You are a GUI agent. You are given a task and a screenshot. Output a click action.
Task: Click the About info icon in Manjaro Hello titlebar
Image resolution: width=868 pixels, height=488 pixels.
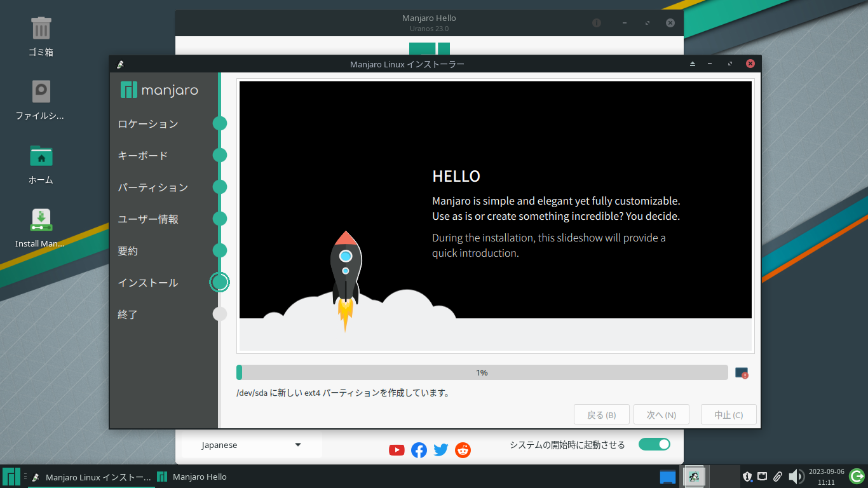click(597, 23)
